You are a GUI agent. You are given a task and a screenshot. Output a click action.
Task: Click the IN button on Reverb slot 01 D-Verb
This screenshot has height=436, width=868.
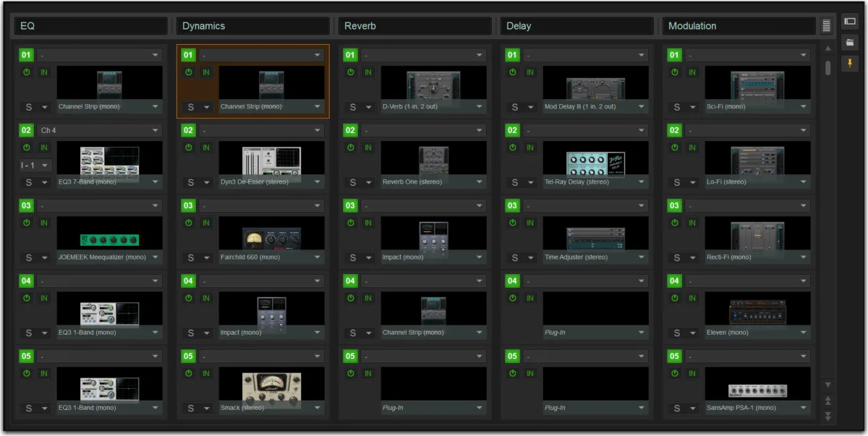(368, 72)
